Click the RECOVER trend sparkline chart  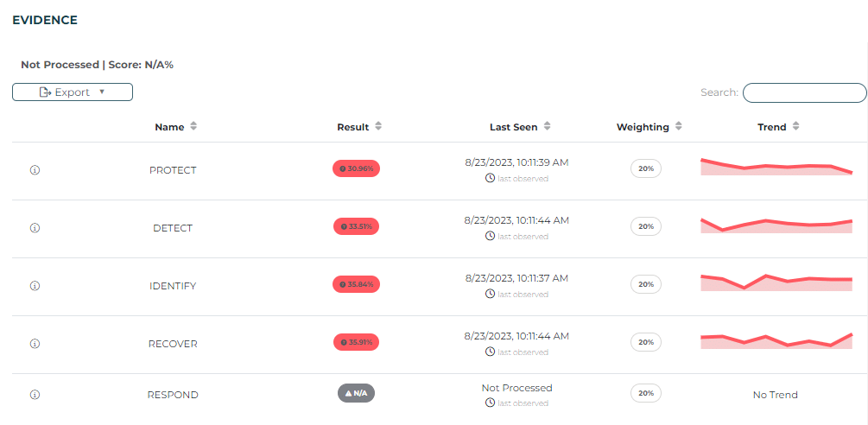[x=776, y=340]
